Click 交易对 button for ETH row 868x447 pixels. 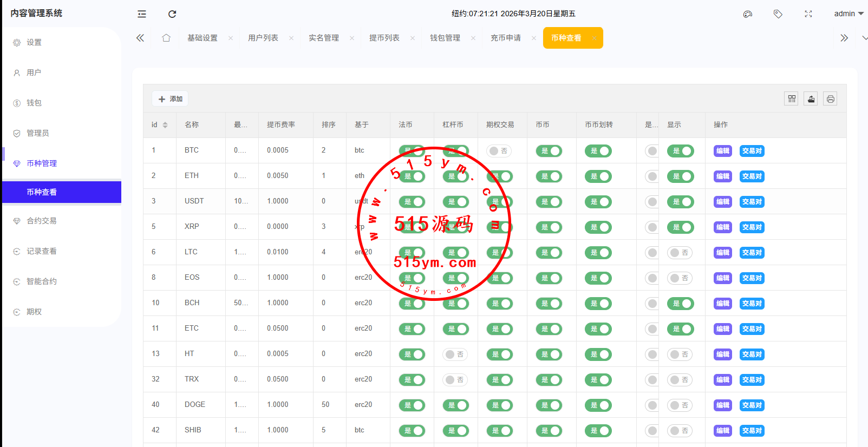point(752,176)
